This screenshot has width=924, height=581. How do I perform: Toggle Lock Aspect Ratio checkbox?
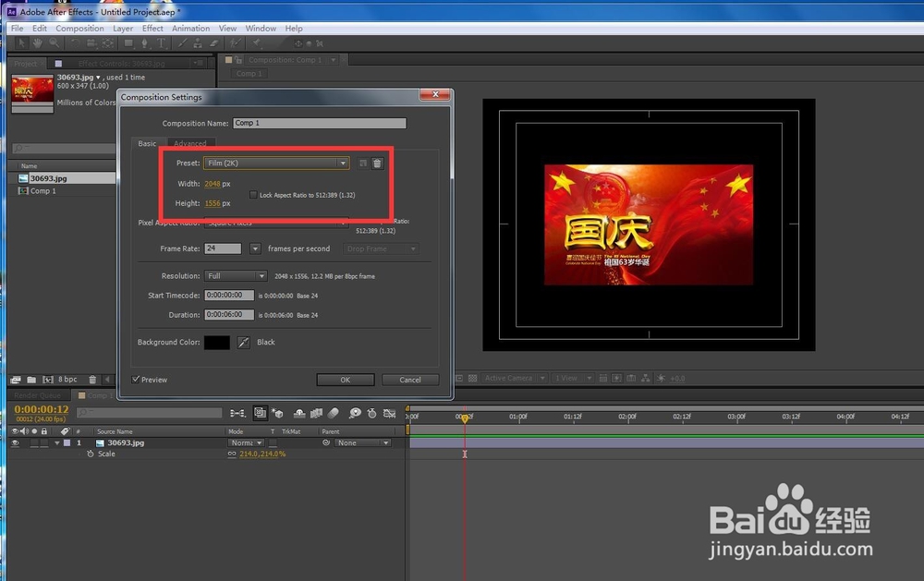click(x=253, y=195)
